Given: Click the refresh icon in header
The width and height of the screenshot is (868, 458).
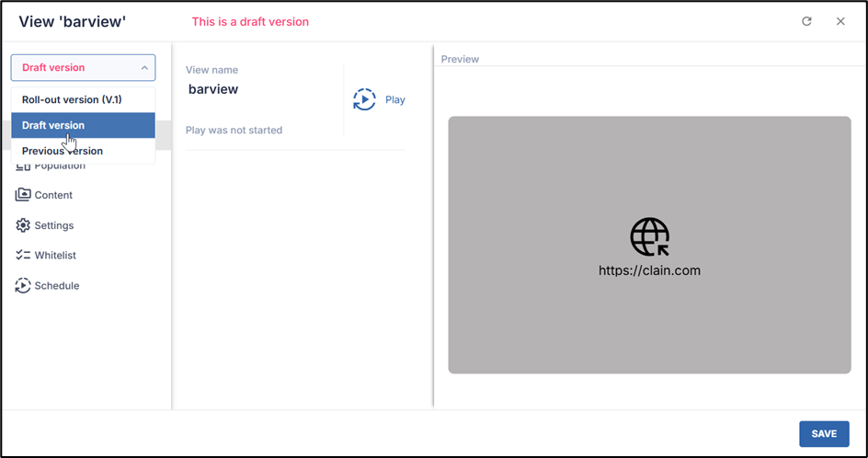Looking at the screenshot, I should (x=806, y=21).
